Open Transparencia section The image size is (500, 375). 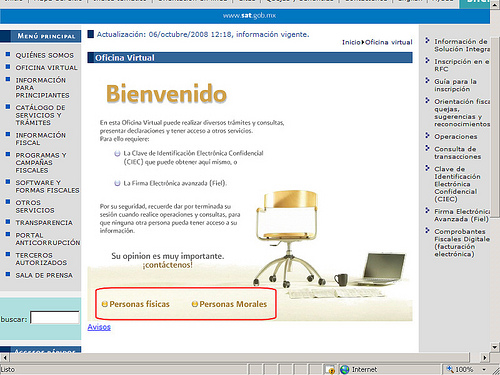tap(44, 223)
